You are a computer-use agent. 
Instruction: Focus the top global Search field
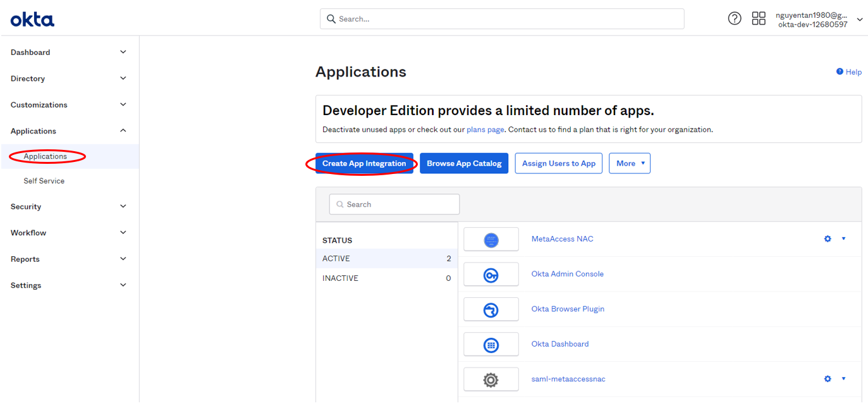502,19
